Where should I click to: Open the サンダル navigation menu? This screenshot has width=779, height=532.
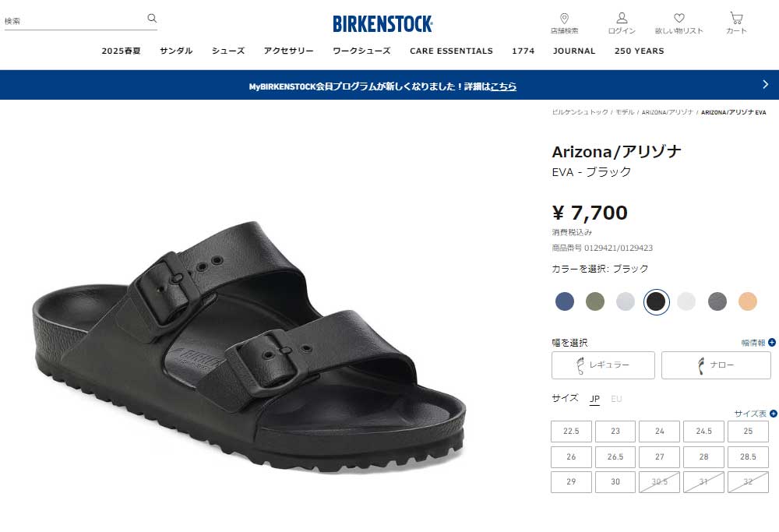pos(176,51)
